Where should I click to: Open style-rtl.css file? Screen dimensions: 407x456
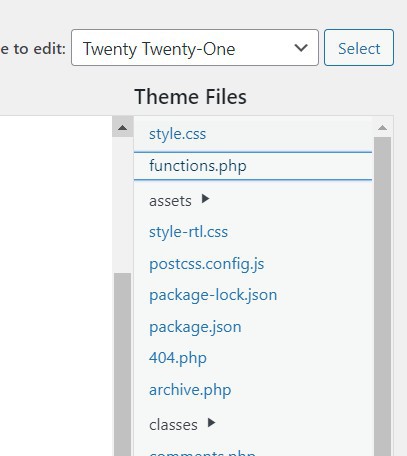click(188, 232)
